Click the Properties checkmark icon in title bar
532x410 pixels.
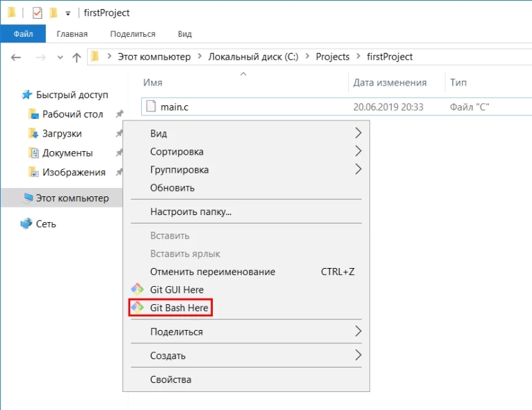[38, 13]
